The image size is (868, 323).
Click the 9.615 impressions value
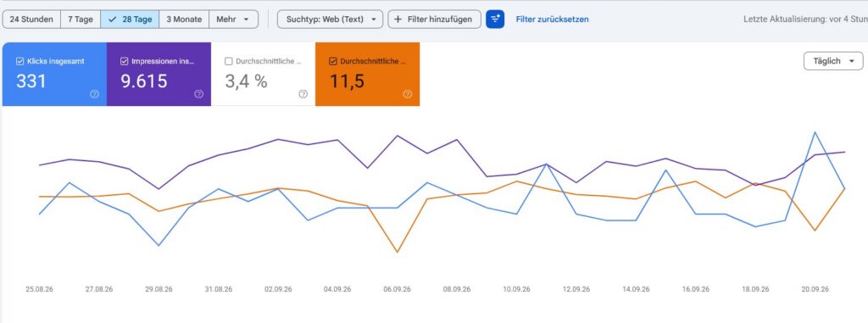coord(144,81)
